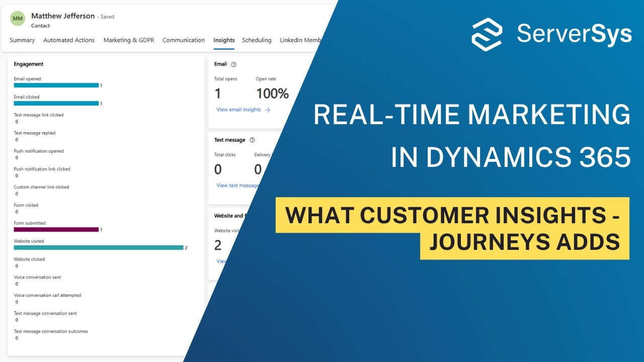Open the View email insights link
This screenshot has height=362, width=644.
click(238, 110)
